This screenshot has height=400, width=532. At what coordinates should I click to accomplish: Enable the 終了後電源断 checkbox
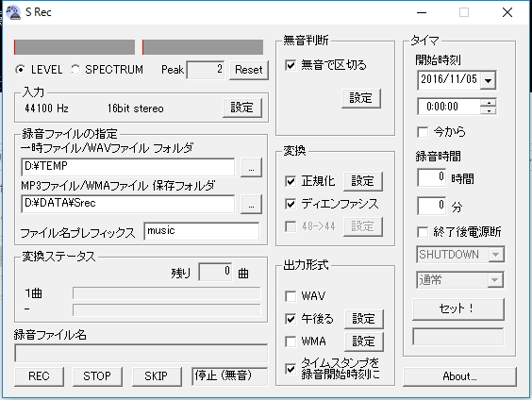[x=423, y=232]
